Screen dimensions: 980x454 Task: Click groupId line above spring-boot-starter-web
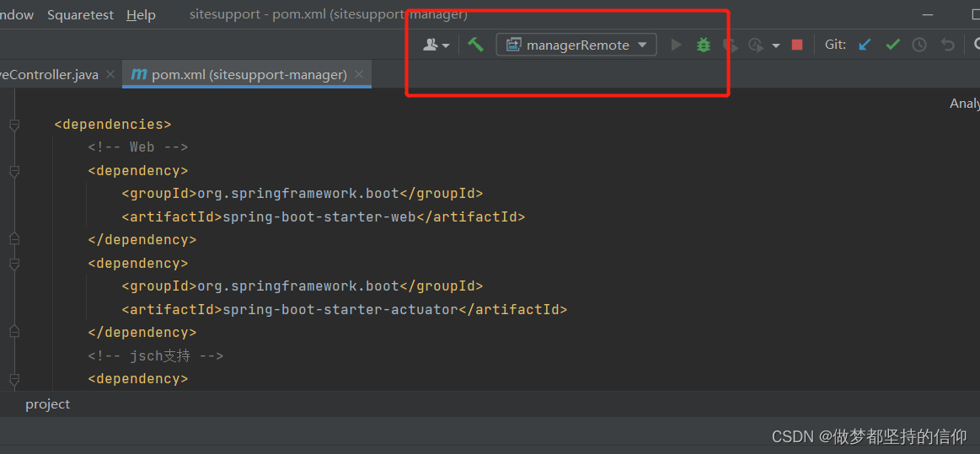tap(303, 194)
